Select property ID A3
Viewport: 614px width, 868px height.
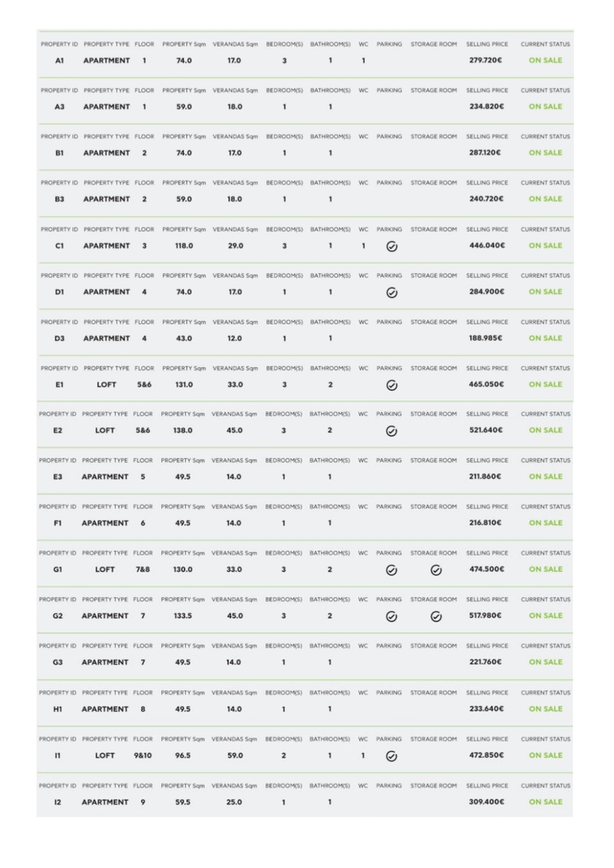59,107
